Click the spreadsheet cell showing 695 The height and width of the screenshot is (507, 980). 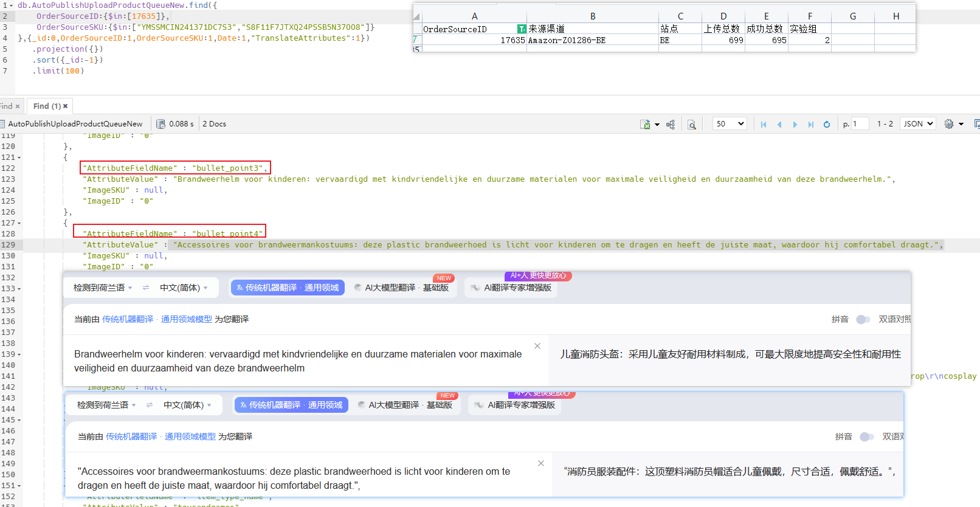(x=767, y=40)
